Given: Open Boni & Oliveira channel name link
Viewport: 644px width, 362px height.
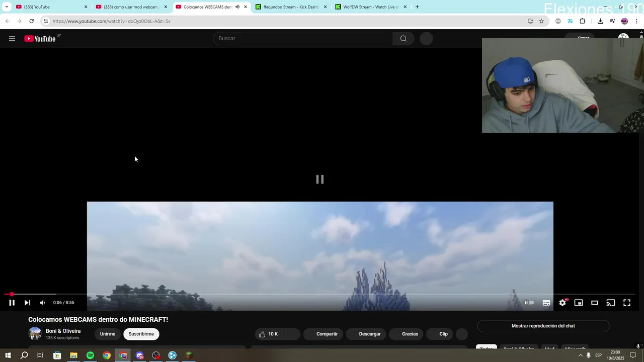Looking at the screenshot, I should pyautogui.click(x=63, y=331).
